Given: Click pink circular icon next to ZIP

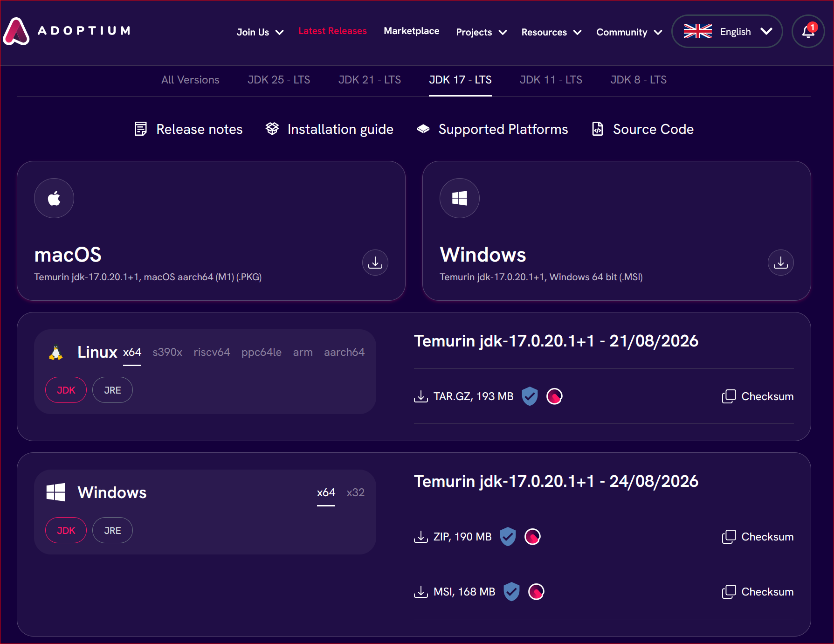Looking at the screenshot, I should coord(532,537).
